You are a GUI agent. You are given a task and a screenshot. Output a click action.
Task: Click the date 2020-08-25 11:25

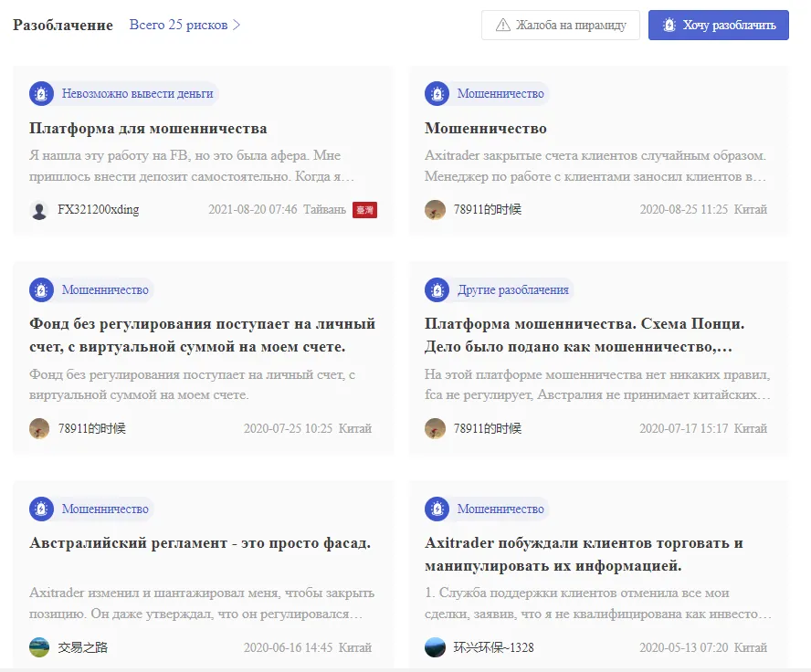click(x=684, y=209)
